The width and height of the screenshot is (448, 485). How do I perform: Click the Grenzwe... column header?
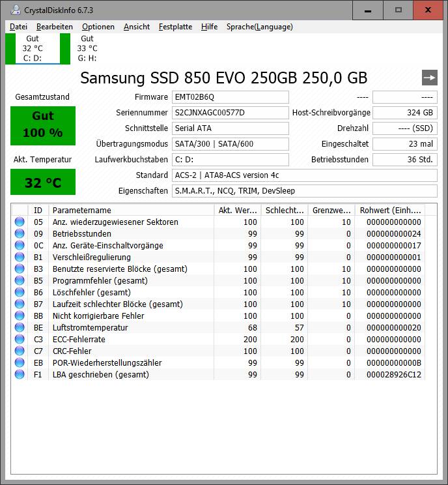pos(331,211)
